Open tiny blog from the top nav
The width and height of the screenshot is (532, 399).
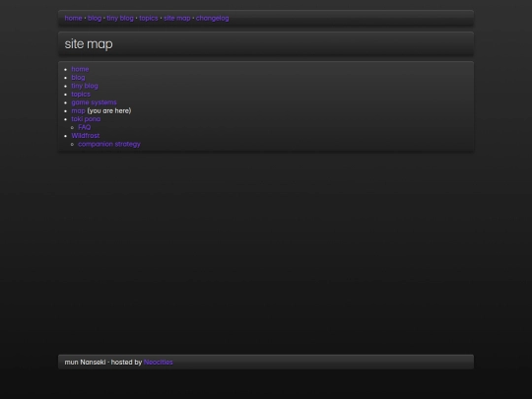[x=120, y=19]
